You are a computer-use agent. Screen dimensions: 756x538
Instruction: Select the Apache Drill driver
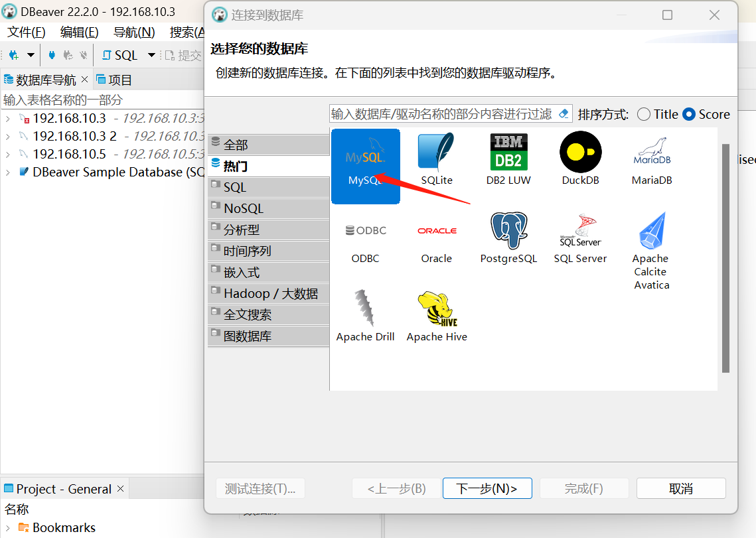coord(366,316)
